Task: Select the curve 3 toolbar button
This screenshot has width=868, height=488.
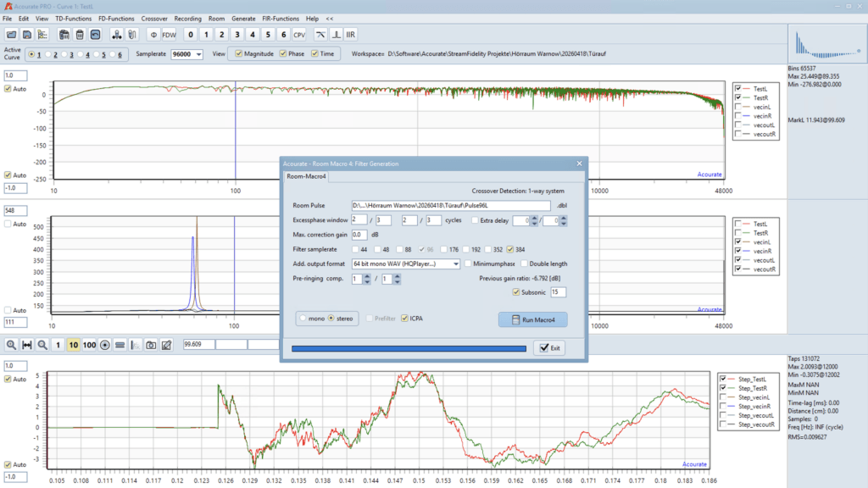Action: tap(236, 35)
